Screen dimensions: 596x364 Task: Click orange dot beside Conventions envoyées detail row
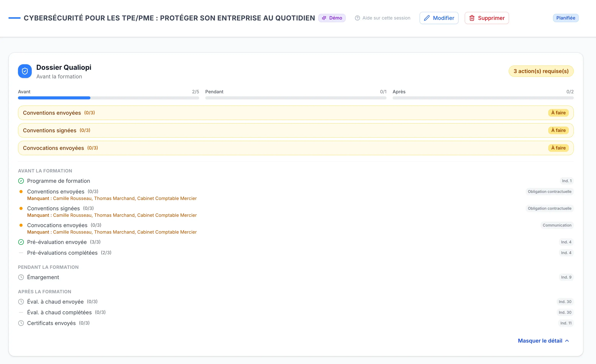coord(21,192)
